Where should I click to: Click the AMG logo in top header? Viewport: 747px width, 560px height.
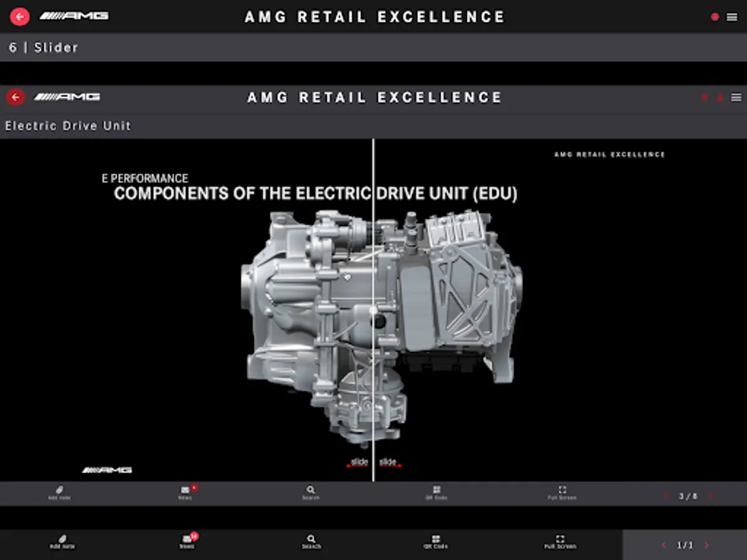tap(74, 16)
